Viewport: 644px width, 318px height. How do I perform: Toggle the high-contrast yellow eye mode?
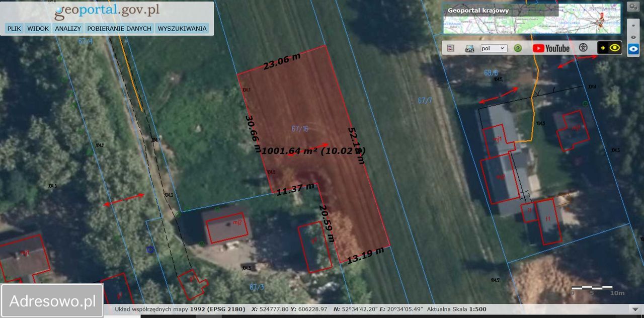(x=609, y=48)
